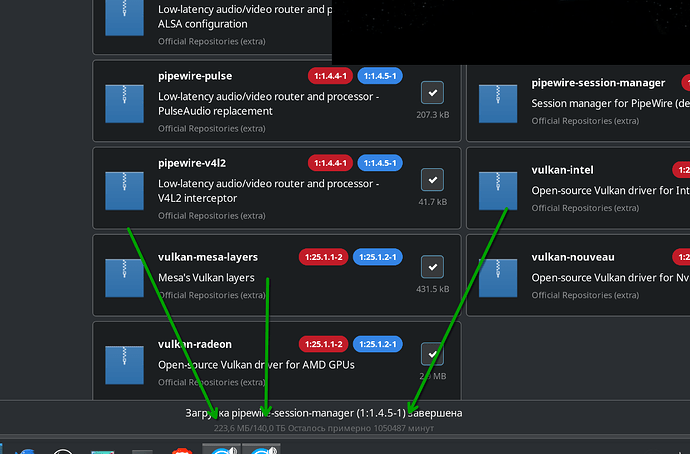This screenshot has width=690, height=454.
Task: Uncheck the pipewire-v4l2 update checkbox
Action: pos(432,179)
